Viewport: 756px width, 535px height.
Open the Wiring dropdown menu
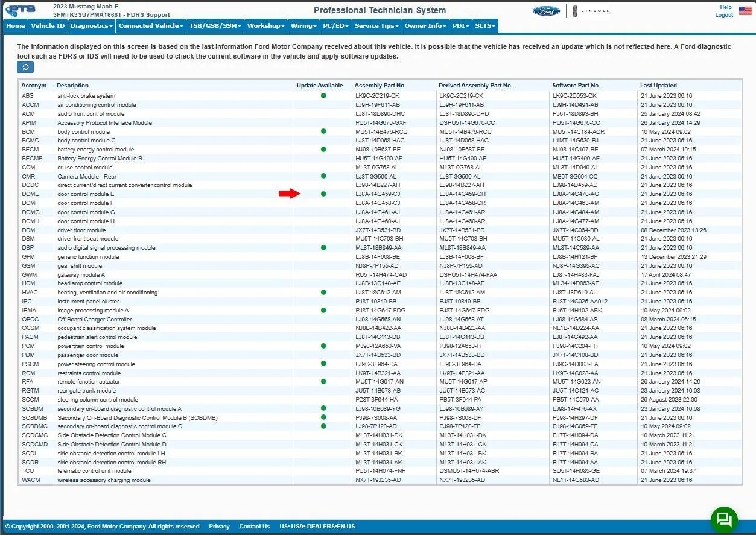pos(303,26)
